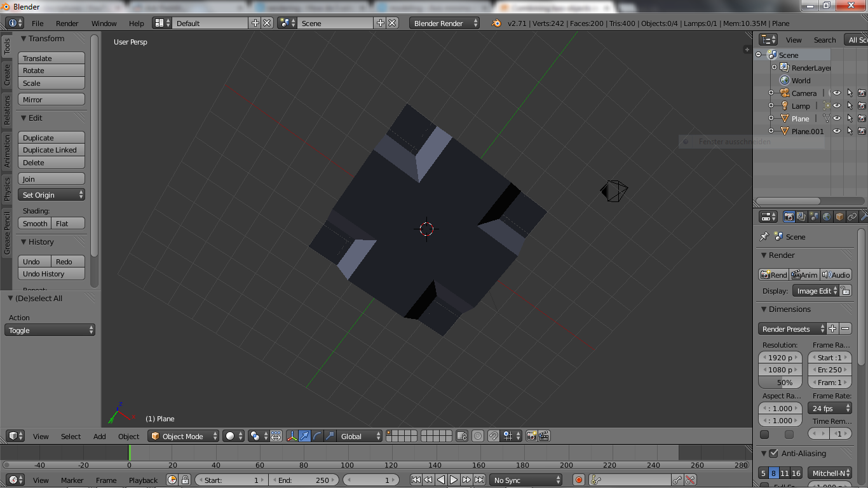
Task: Toggle use preview range clock icon
Action: coord(172,480)
